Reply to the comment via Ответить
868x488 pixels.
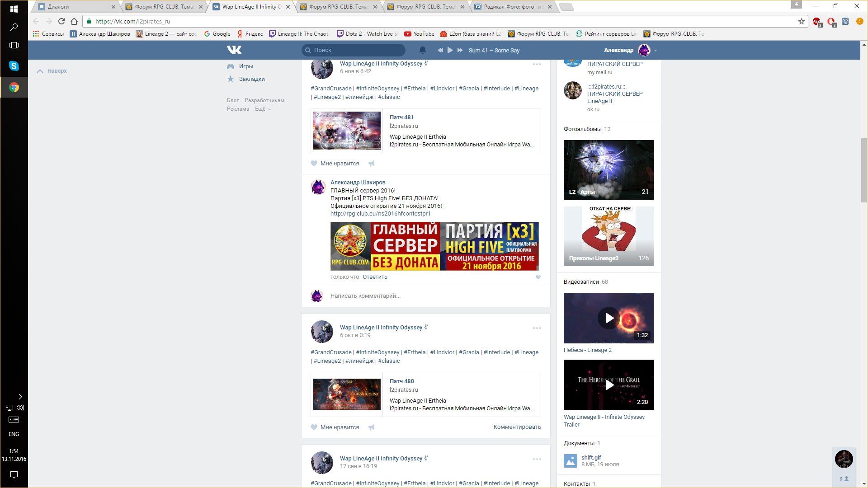(x=375, y=277)
